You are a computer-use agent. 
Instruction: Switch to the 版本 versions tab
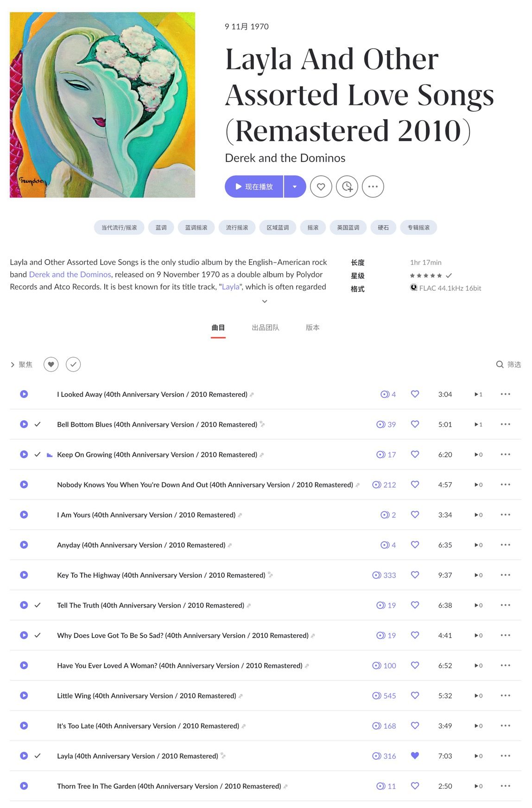pyautogui.click(x=312, y=327)
